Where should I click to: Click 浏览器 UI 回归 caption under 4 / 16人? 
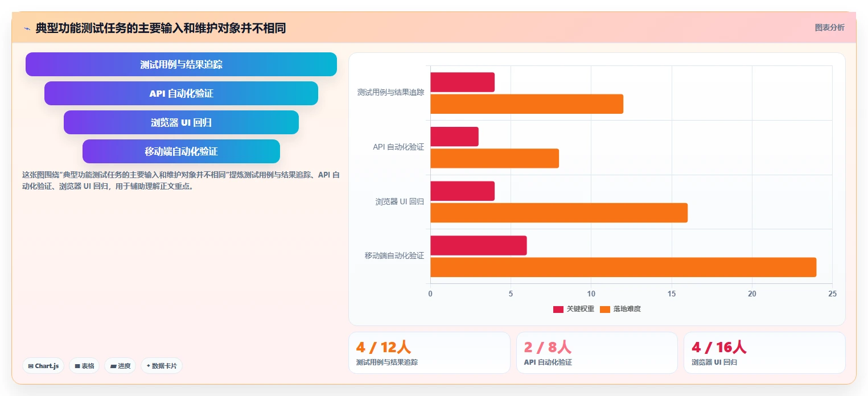(714, 362)
